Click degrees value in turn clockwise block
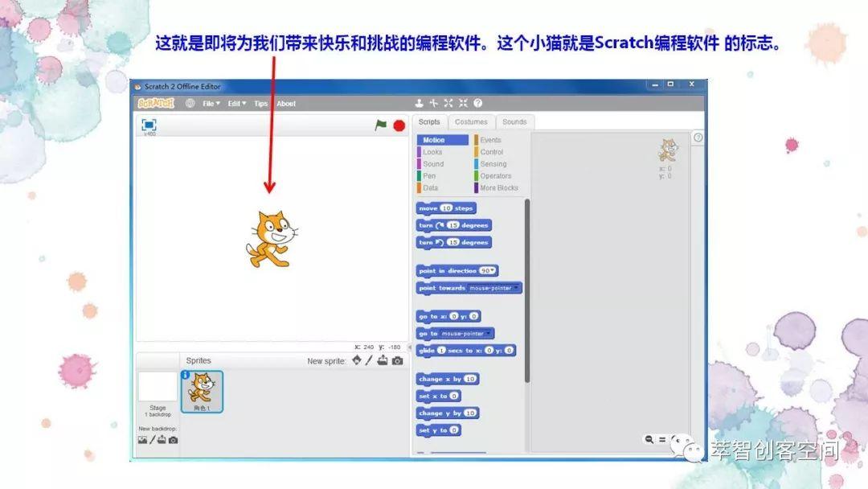868x489 pixels. pos(452,225)
